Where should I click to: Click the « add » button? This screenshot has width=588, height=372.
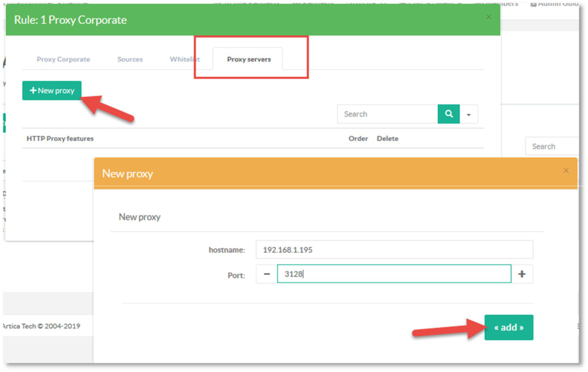tap(508, 328)
